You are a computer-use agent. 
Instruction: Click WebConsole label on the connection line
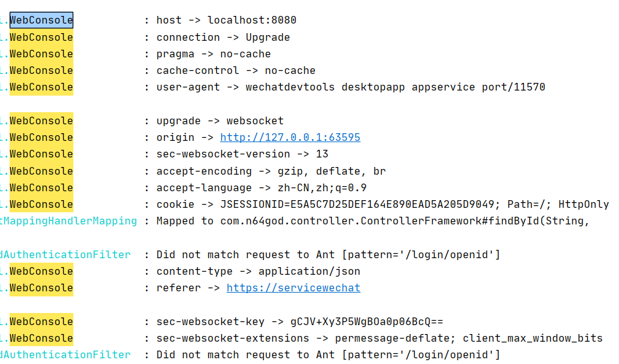pos(41,37)
